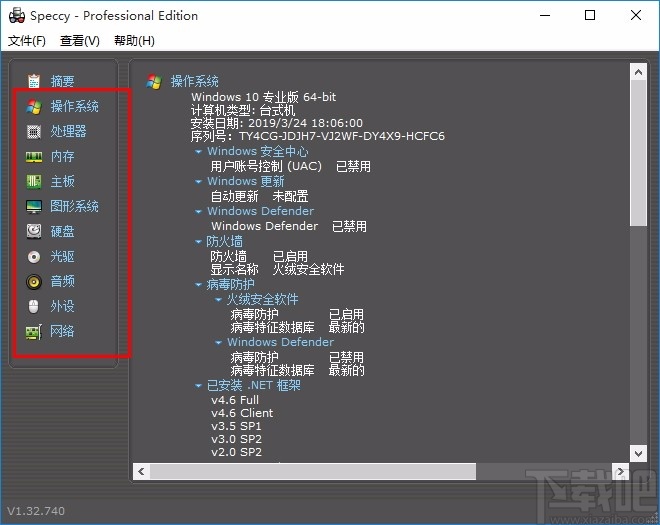Collapse the 火绒安全软件 subnode
Image resolution: width=660 pixels, height=525 pixels.
[218, 299]
